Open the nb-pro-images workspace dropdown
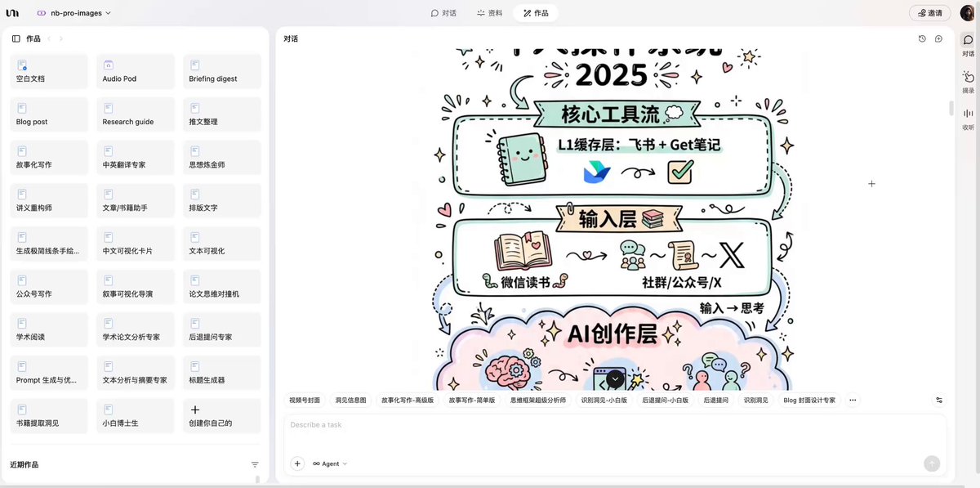 [x=71, y=12]
